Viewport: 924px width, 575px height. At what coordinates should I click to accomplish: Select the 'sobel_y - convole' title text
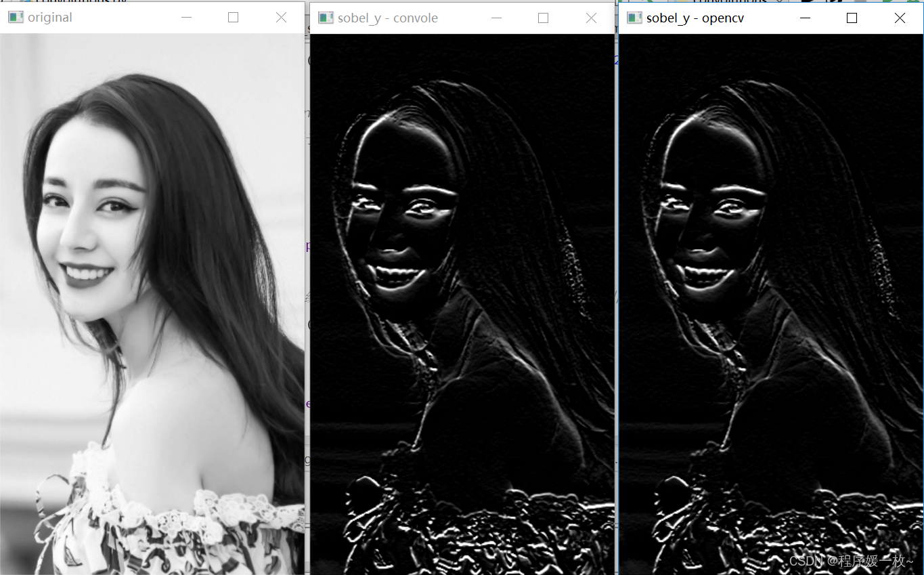click(x=388, y=18)
